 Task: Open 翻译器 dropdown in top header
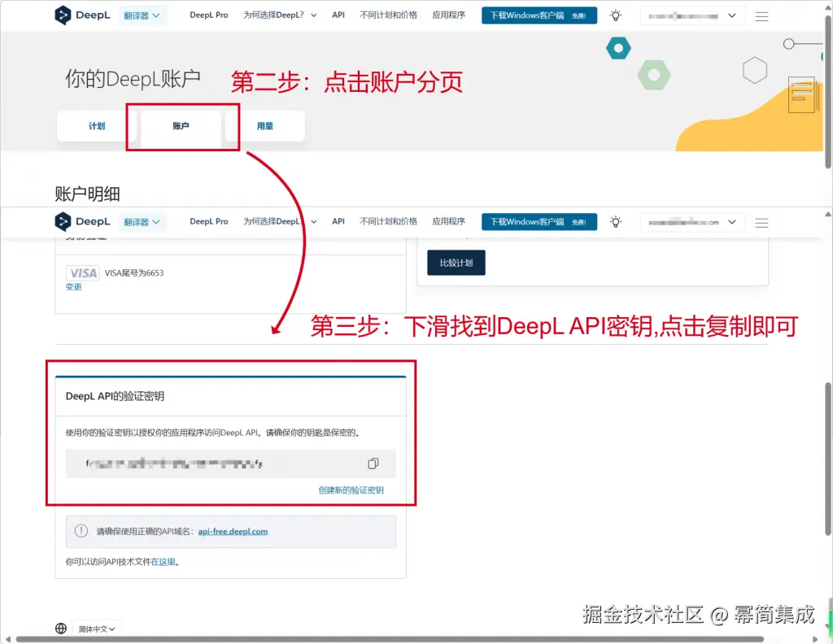point(142,15)
